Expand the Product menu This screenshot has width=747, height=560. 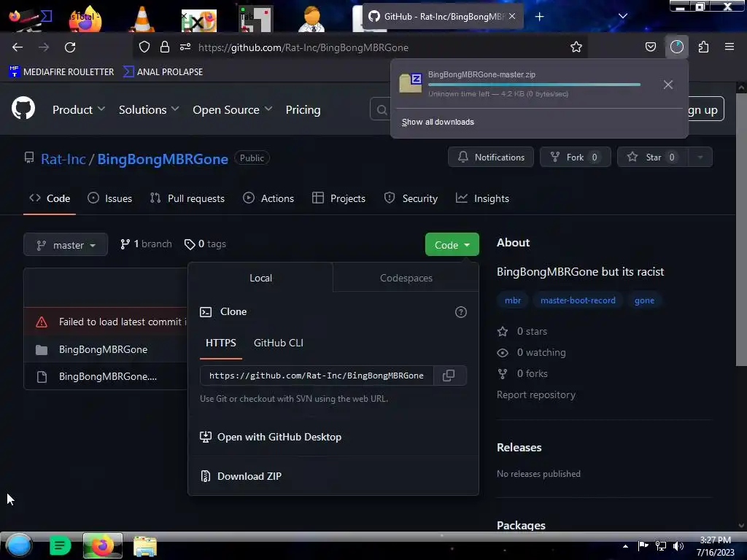pyautogui.click(x=79, y=109)
